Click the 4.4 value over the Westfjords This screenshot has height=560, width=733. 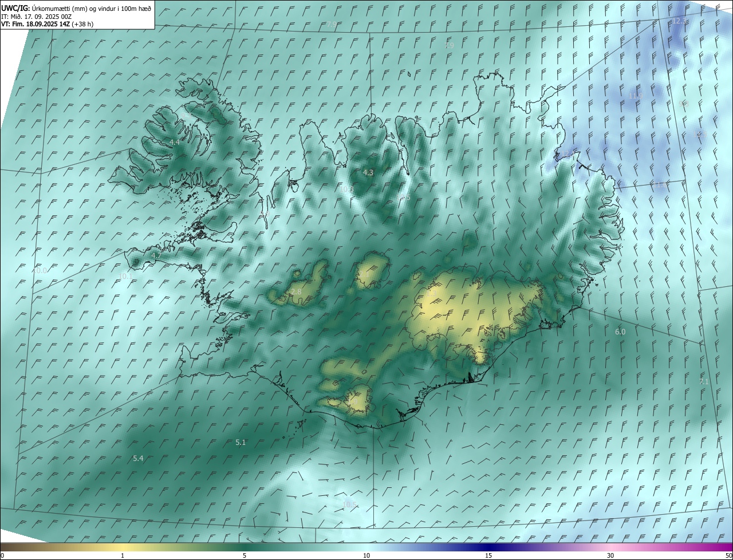[x=174, y=141]
